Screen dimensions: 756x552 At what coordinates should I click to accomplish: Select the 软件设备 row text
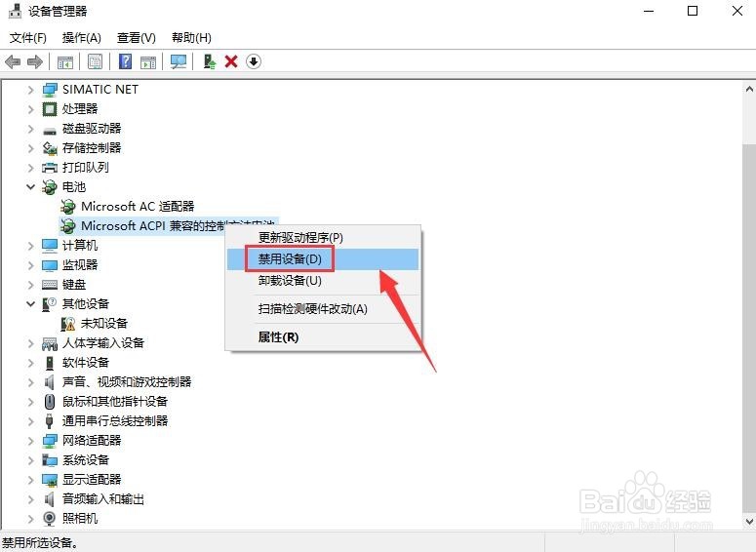pyautogui.click(x=86, y=363)
